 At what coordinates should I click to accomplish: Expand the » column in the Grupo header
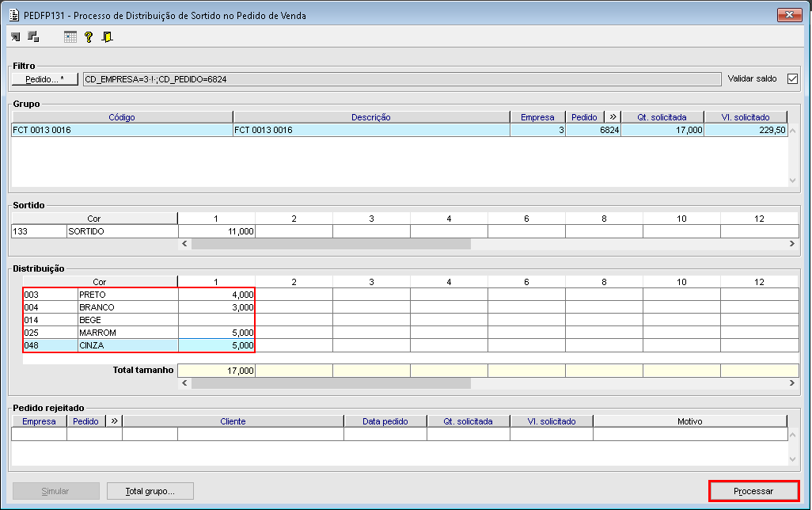613,117
